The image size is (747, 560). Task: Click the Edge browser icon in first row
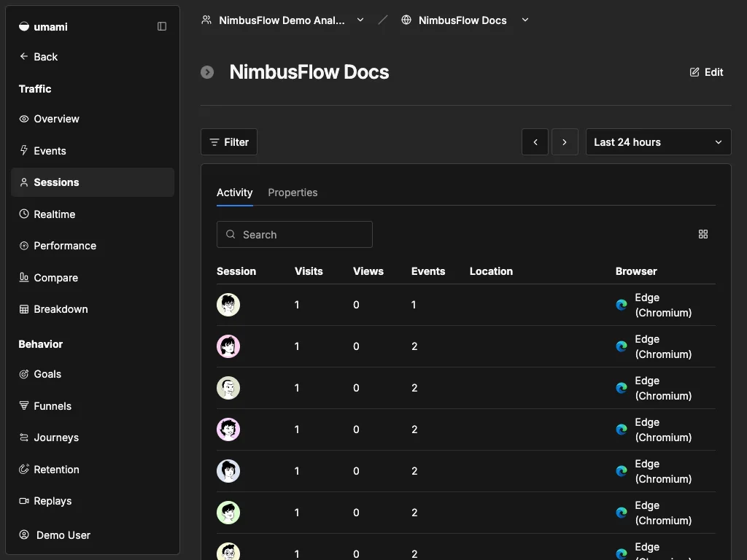tap(622, 305)
